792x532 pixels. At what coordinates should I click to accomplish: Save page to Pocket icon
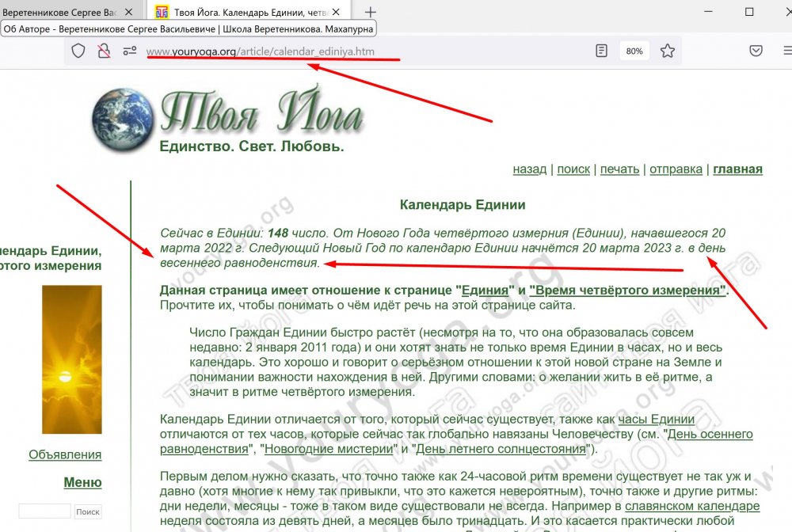[756, 51]
